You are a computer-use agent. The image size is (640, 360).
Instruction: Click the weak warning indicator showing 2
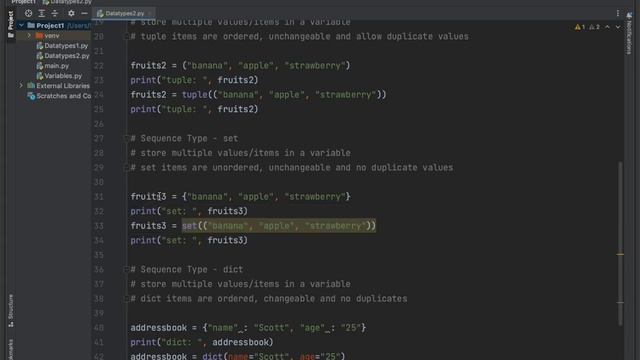(594, 27)
